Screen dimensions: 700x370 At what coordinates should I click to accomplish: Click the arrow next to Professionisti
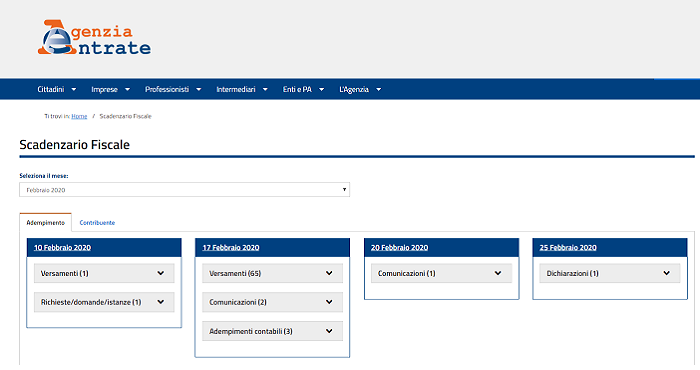[x=199, y=90]
